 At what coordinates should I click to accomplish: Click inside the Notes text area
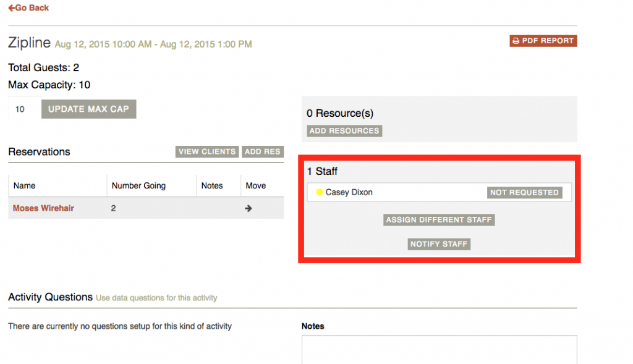(x=440, y=349)
